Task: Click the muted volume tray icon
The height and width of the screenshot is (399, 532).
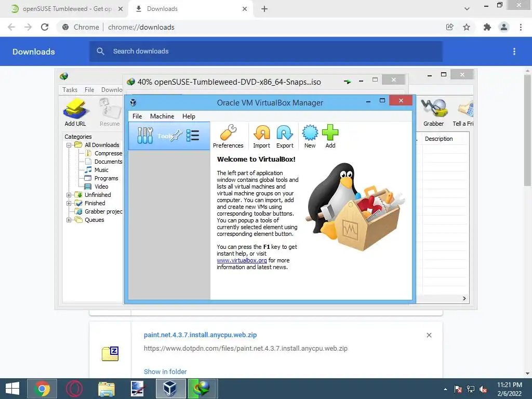Action: [483, 389]
